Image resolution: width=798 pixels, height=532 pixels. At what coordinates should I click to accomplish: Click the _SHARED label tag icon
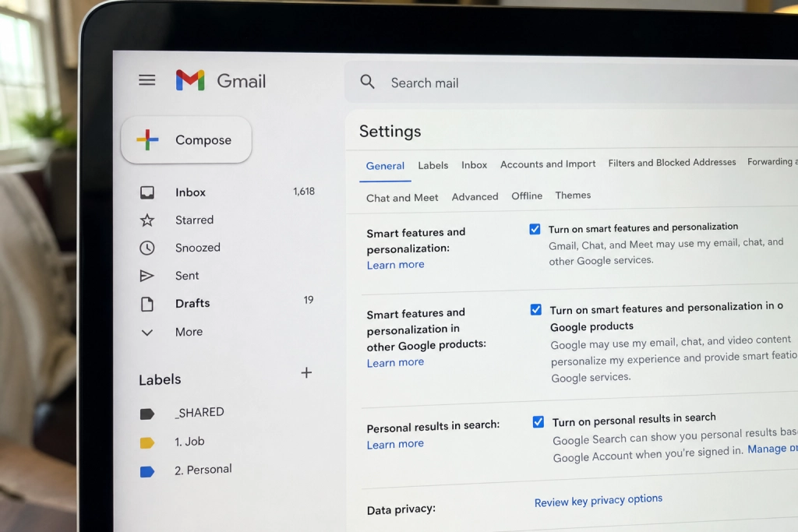147,414
